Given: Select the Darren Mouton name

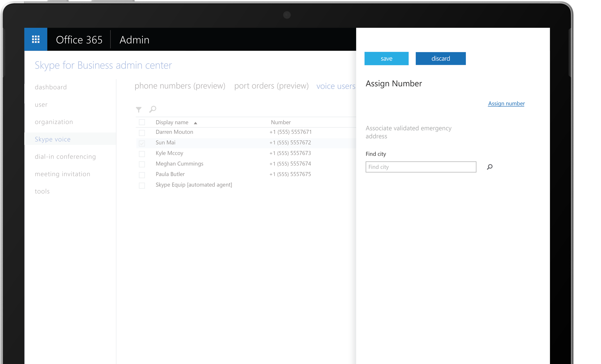Looking at the screenshot, I should [x=174, y=132].
